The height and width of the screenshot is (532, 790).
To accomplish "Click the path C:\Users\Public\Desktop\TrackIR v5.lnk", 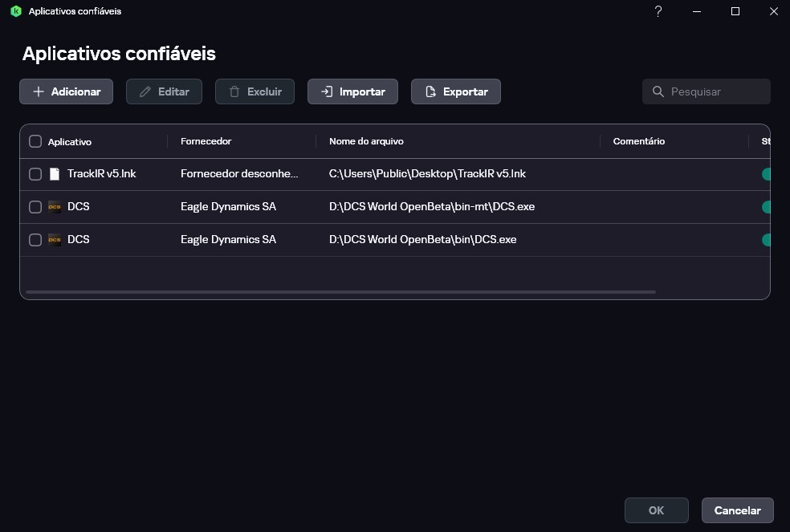I will [427, 174].
